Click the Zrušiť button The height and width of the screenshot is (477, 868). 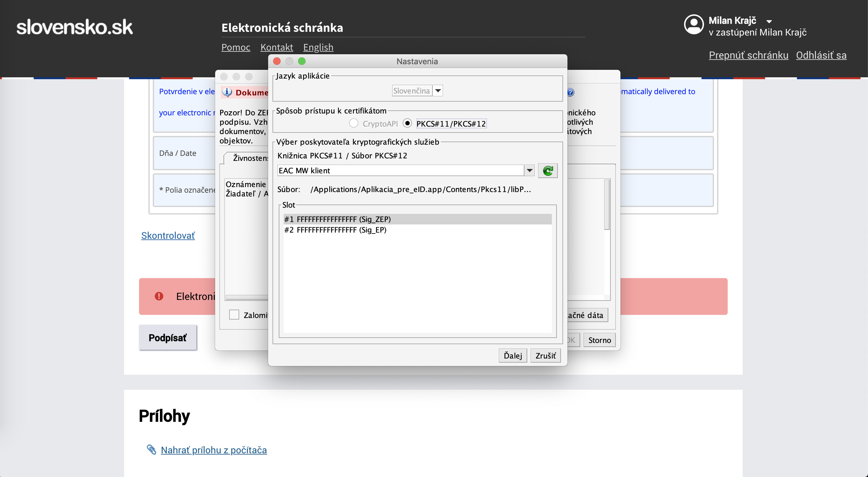point(545,355)
